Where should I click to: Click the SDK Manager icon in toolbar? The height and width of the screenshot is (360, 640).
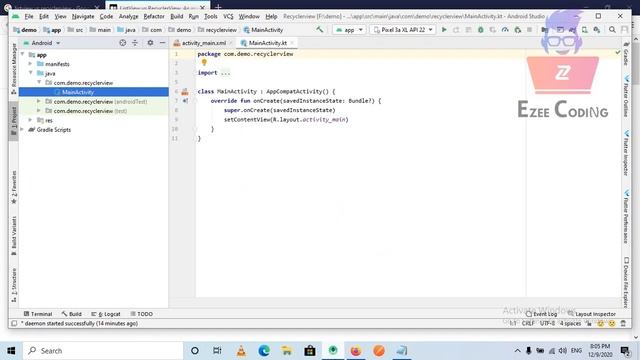tap(597, 30)
